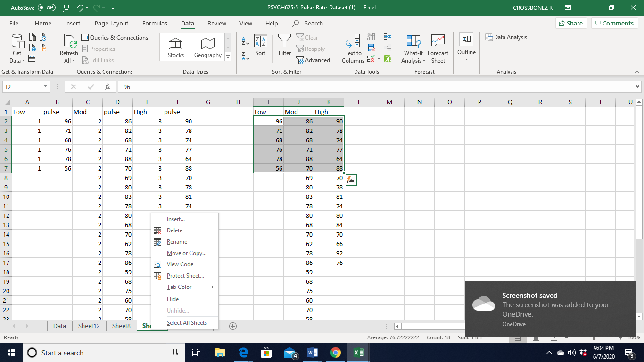Insert function using the fx icon
Screen dimensions: 644x362
pos(107,87)
